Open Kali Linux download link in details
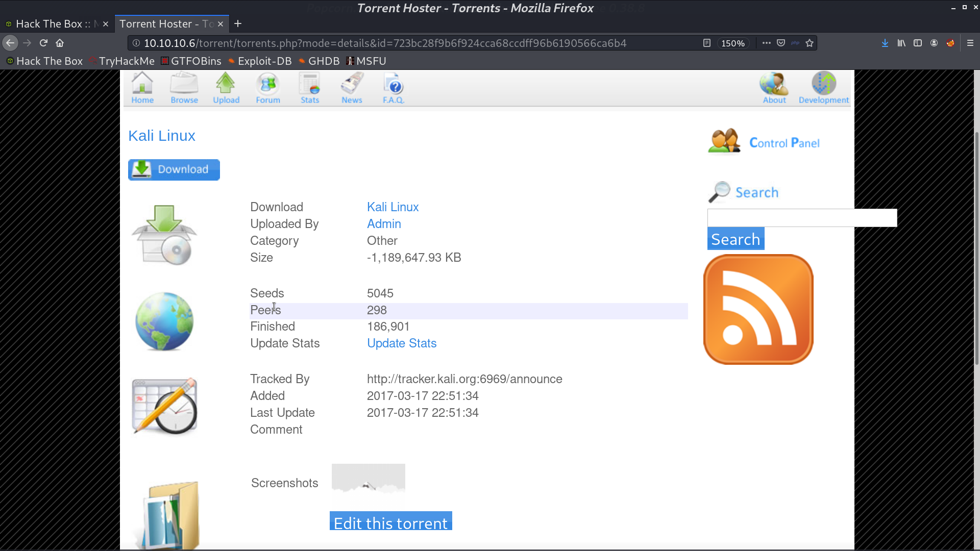 393,207
